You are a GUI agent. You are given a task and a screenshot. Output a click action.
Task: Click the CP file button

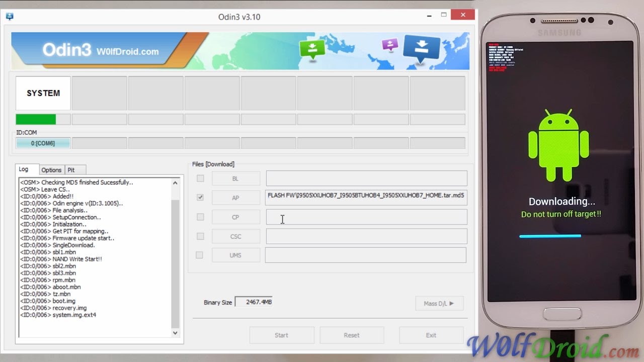pyautogui.click(x=236, y=217)
